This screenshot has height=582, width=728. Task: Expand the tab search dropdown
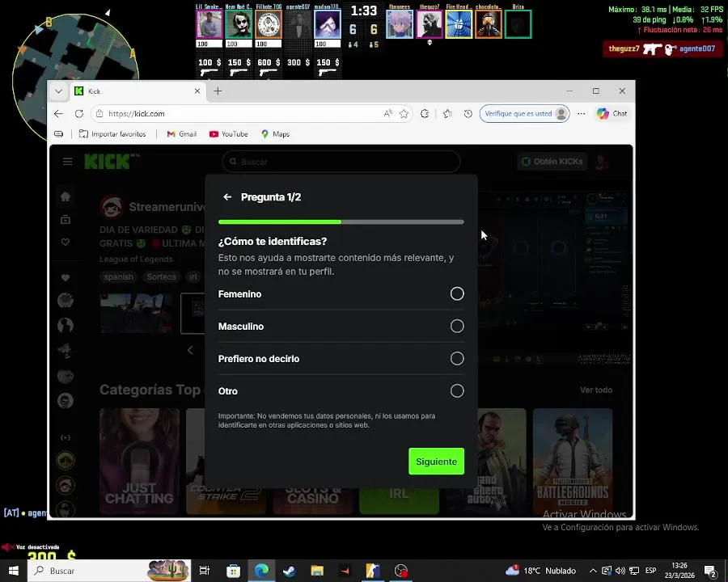pos(58,91)
